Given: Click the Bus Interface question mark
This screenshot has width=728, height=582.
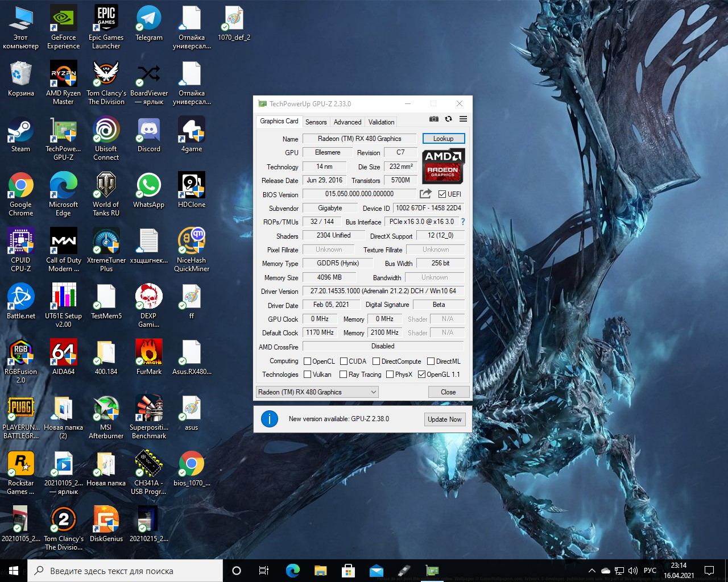Looking at the screenshot, I should tap(463, 222).
